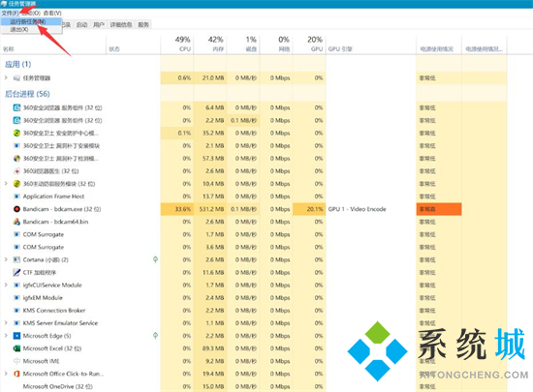Expand the igfxCUIService Module row
Image resolution: width=533 pixels, height=392 pixels.
click(x=6, y=285)
